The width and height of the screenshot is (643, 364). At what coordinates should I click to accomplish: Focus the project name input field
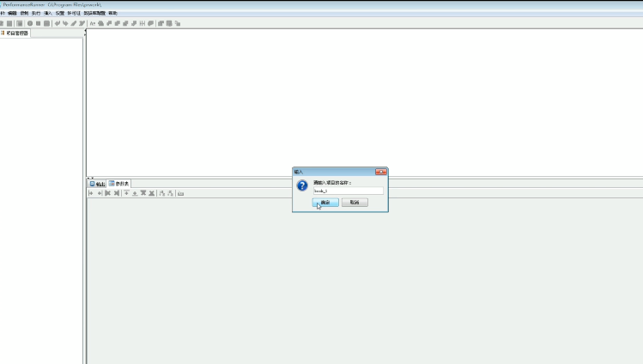(x=349, y=191)
